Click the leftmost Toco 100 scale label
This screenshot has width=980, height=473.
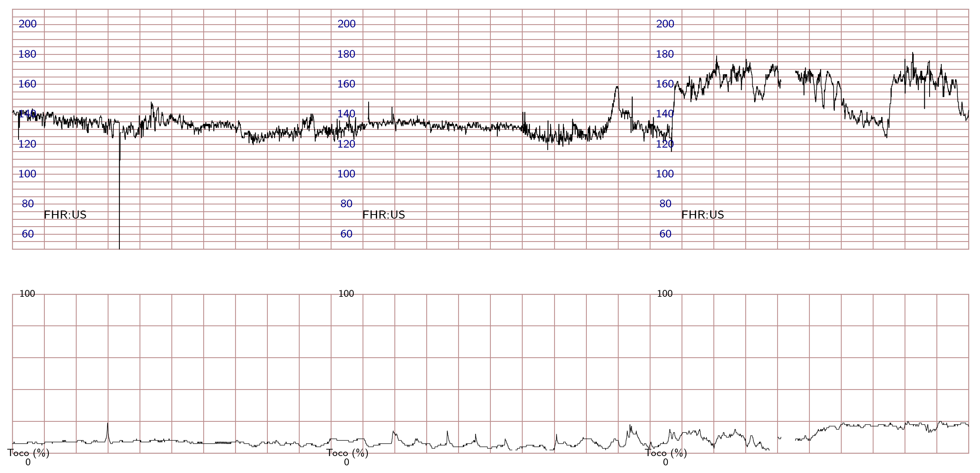tap(27, 294)
